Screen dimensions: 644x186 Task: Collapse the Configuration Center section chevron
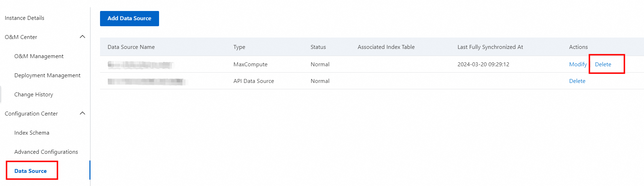tap(83, 113)
